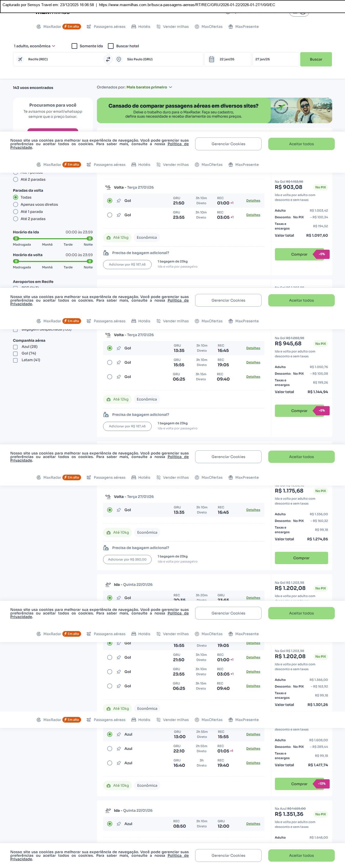Screen dimensions: 345x868
Task: Click the location pin icon in São Paulo field
Action: pos(119,59)
